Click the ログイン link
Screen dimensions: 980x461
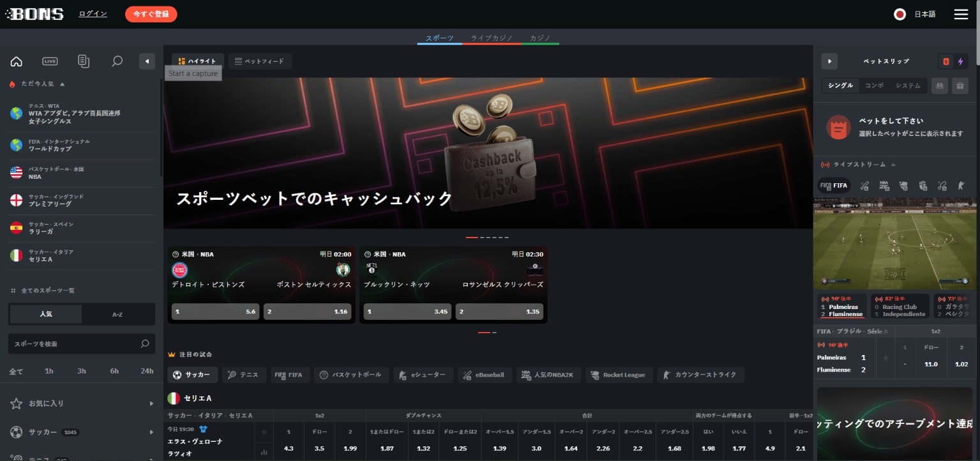93,14
